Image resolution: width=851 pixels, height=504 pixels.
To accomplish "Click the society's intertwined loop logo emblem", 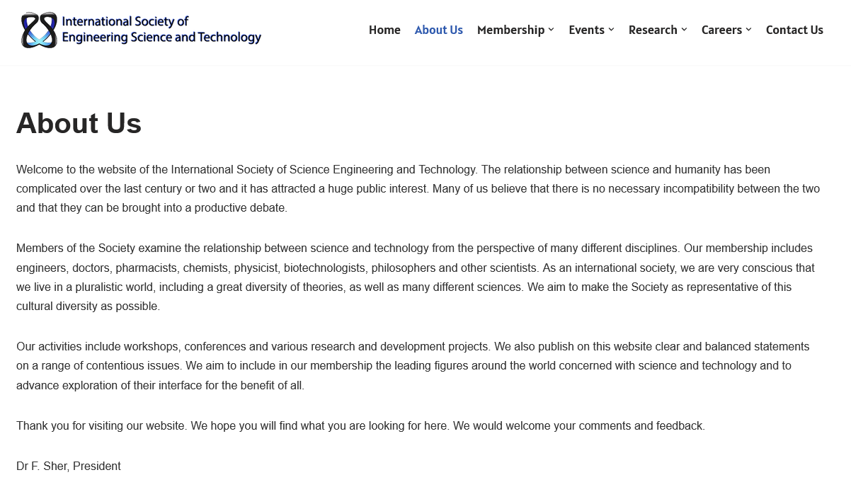I will [x=39, y=30].
